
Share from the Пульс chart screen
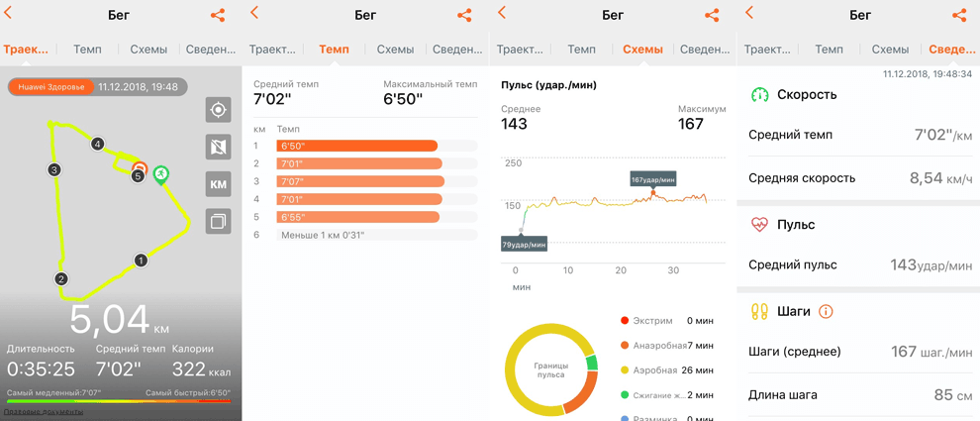711,15
